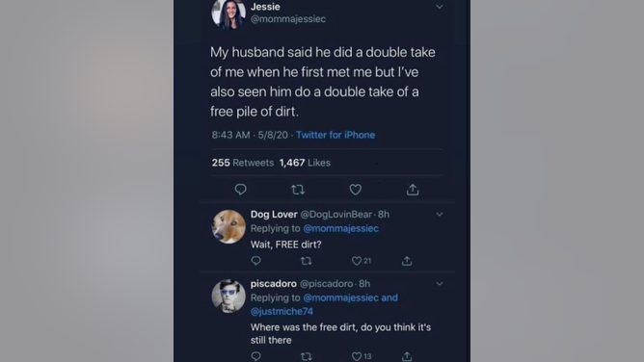View the 1,467 Likes list
This screenshot has height=362, width=644.
pos(305,163)
